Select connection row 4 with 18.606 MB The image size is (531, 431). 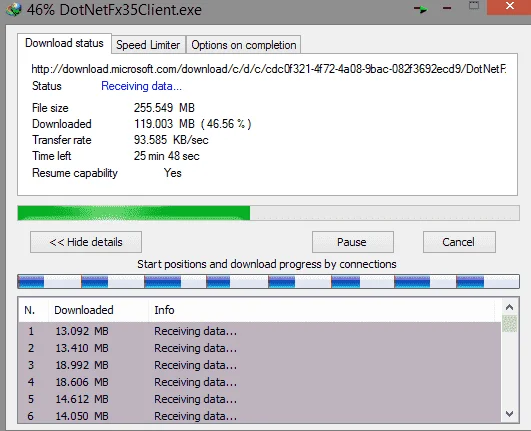260,382
